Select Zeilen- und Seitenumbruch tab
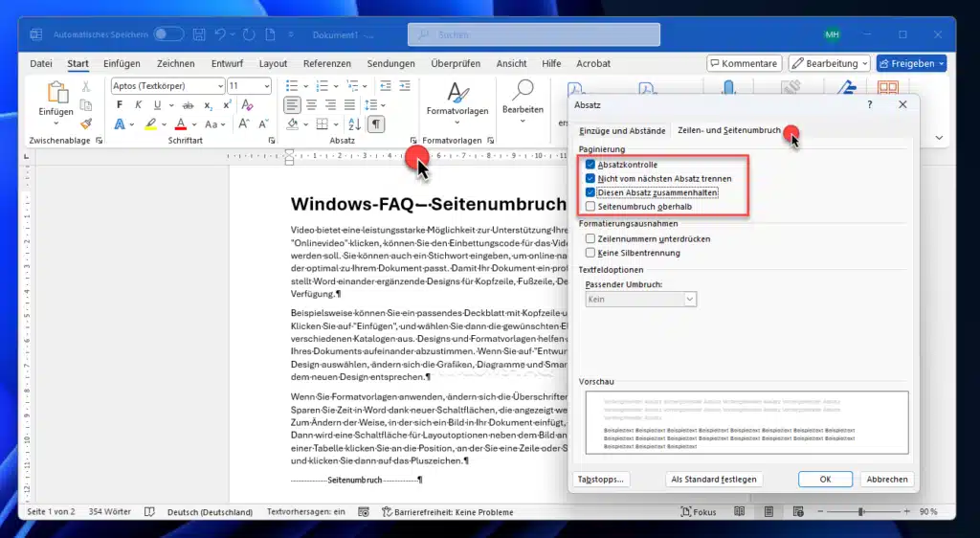This screenshot has width=980, height=538. (728, 130)
